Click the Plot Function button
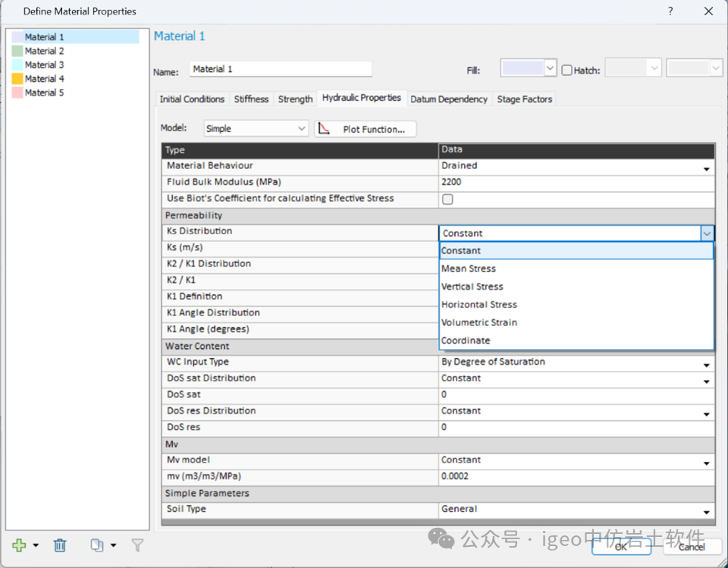The width and height of the screenshot is (728, 568). [366, 129]
